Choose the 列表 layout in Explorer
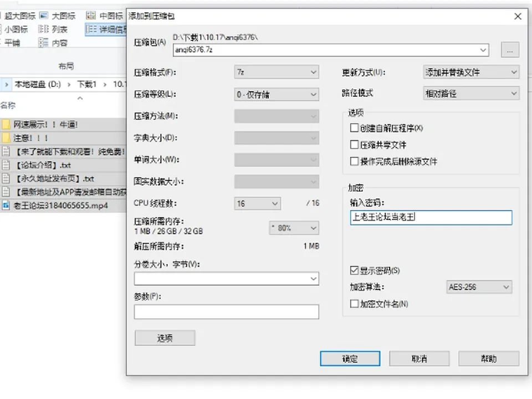Screen dimensions: 532x399 click(53, 29)
